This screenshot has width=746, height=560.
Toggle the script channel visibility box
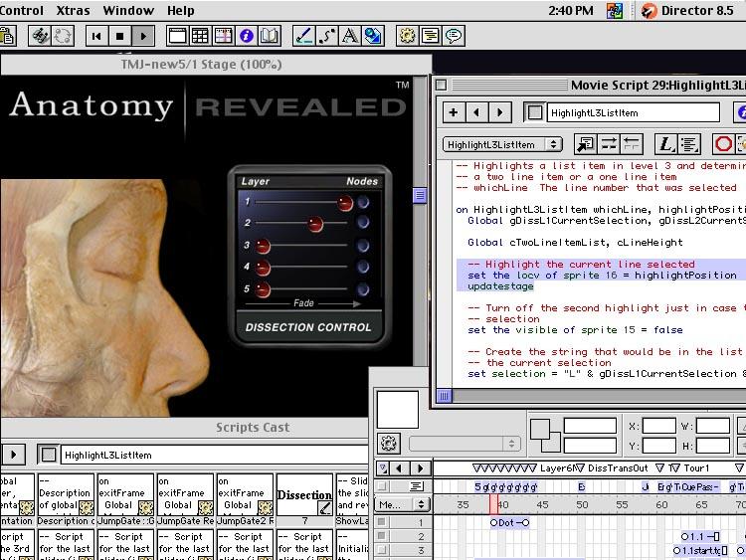pyautogui.click(x=382, y=486)
